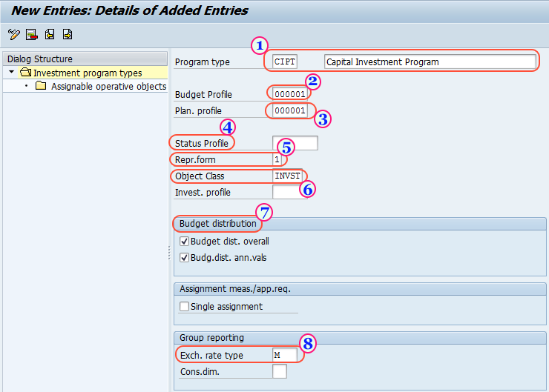
Task: Enable the Single assignment checkbox
Action: (x=185, y=307)
